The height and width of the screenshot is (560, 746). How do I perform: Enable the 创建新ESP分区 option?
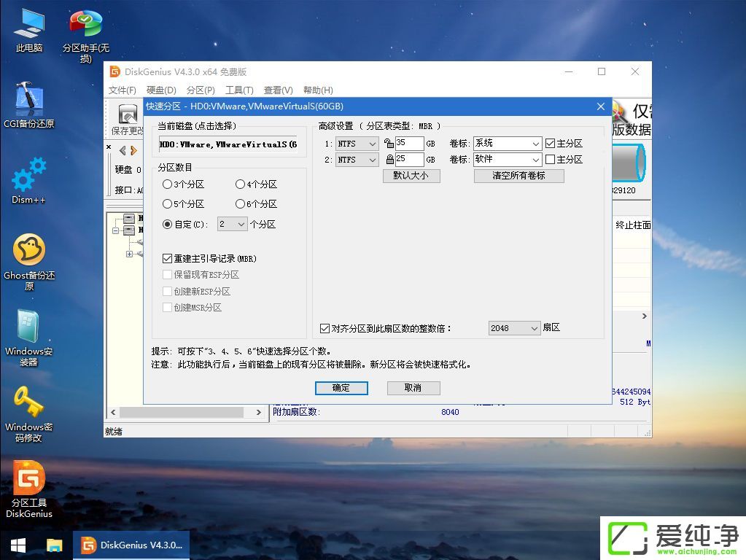pos(166,291)
